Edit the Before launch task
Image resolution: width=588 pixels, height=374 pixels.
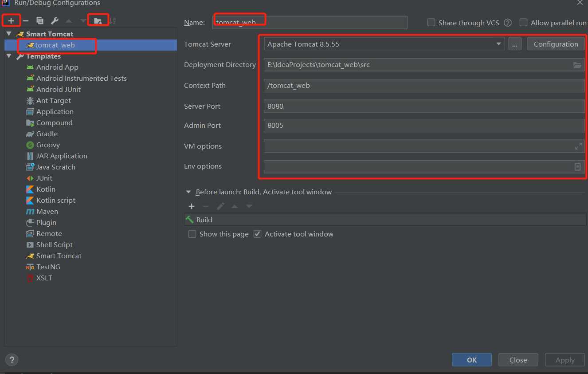point(220,206)
